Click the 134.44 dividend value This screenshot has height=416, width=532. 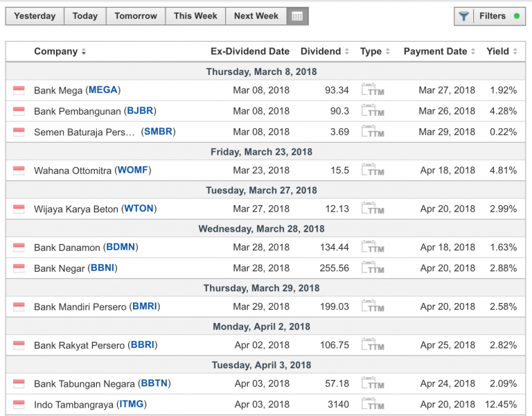[x=334, y=248]
